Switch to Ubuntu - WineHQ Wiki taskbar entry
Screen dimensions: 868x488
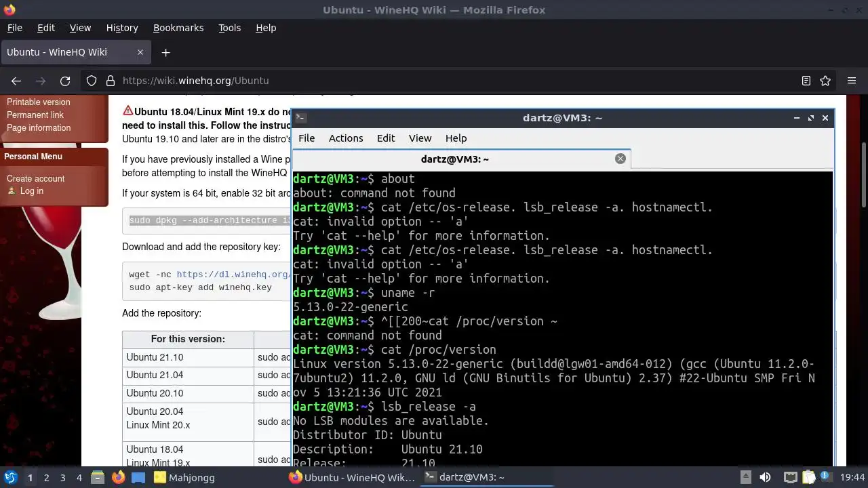[353, 477]
